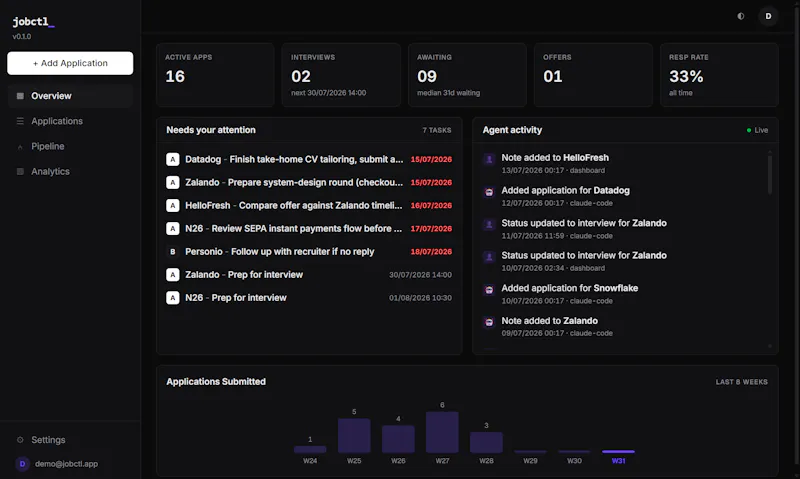Click priority A badge on N26 Prep task
This screenshot has width=800, height=479.
[x=172, y=297]
